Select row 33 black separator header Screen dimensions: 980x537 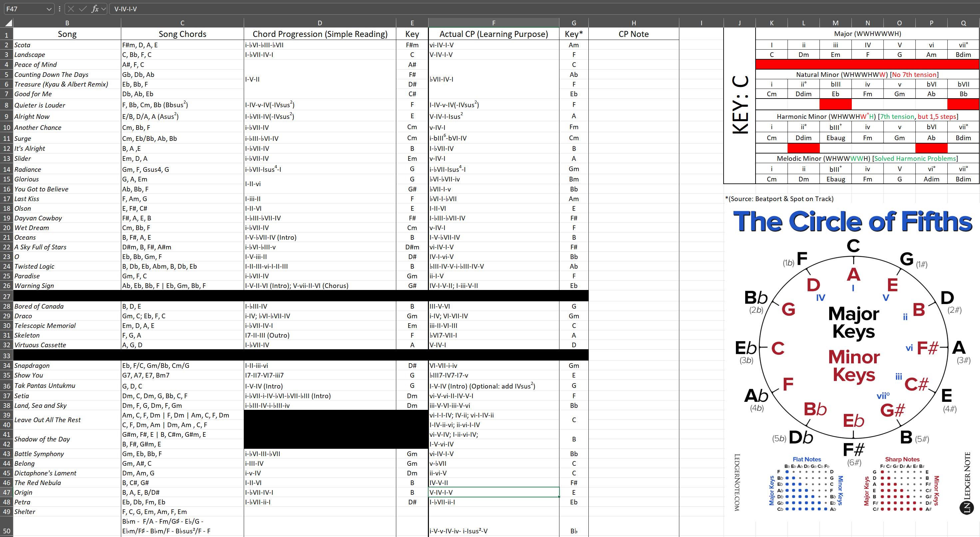[6, 355]
